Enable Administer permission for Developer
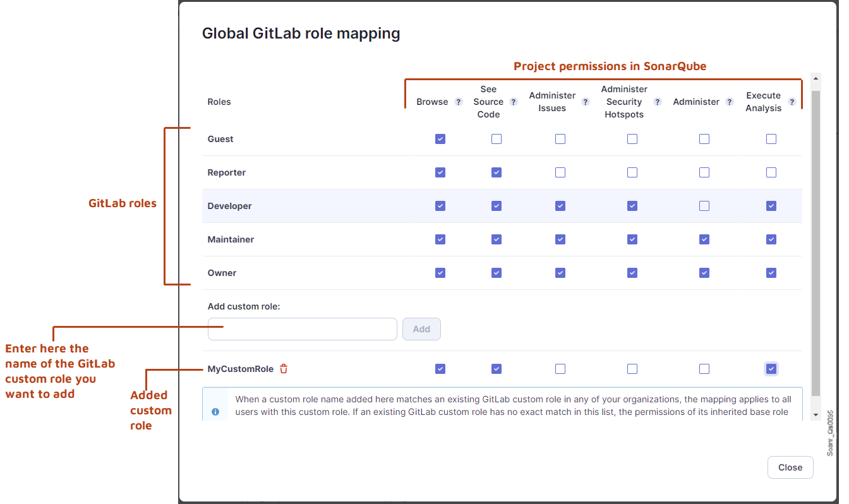 coord(704,206)
